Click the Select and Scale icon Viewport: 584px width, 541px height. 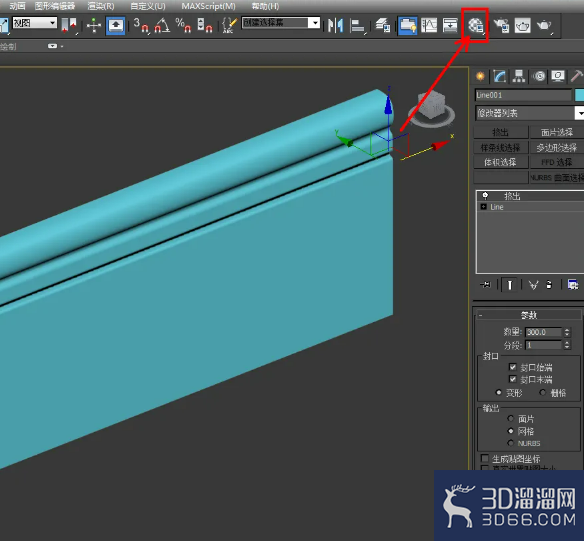(4, 25)
